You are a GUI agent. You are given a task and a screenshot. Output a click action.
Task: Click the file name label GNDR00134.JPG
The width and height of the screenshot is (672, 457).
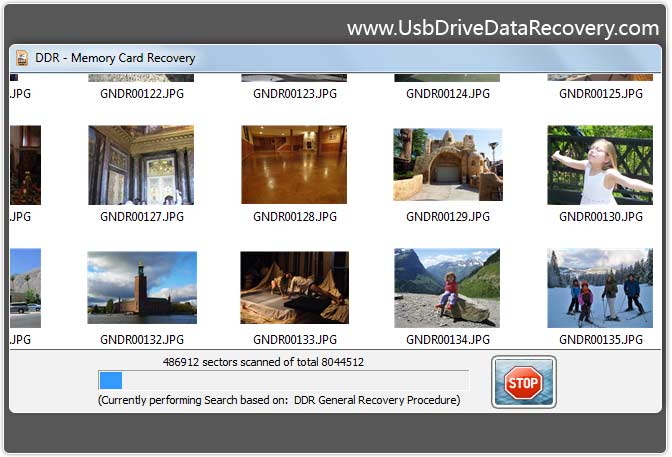click(x=448, y=340)
